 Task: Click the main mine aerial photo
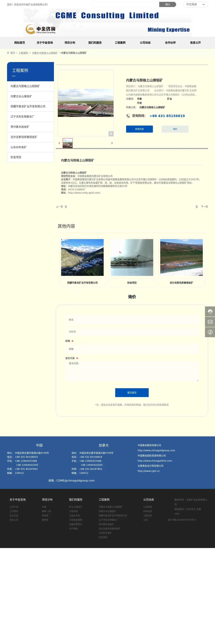pos(86,103)
